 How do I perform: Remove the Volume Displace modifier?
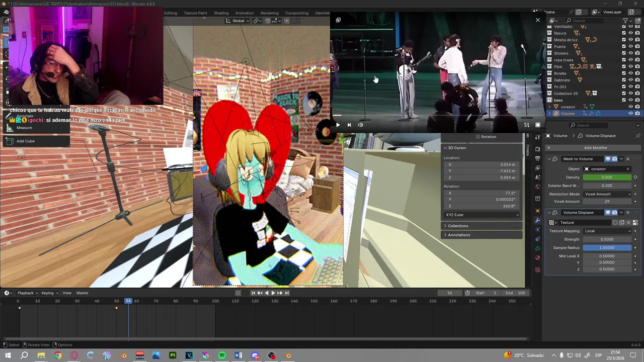[x=627, y=213]
